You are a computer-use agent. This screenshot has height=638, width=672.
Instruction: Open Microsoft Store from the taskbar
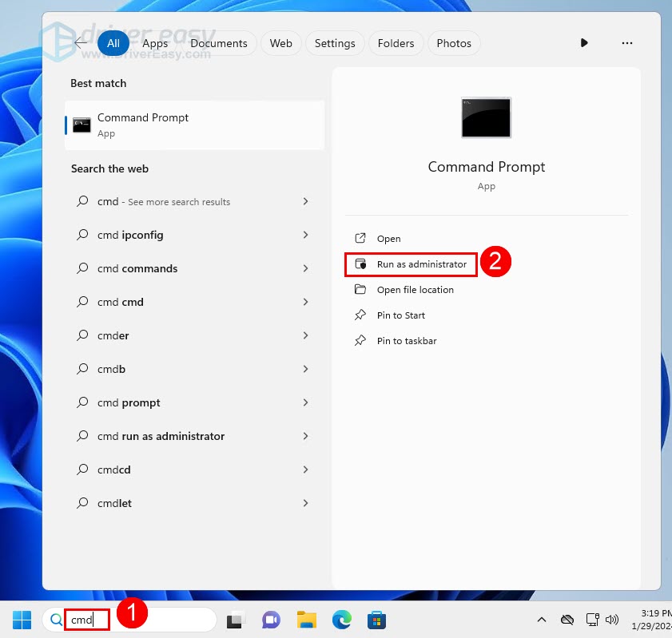click(376, 620)
